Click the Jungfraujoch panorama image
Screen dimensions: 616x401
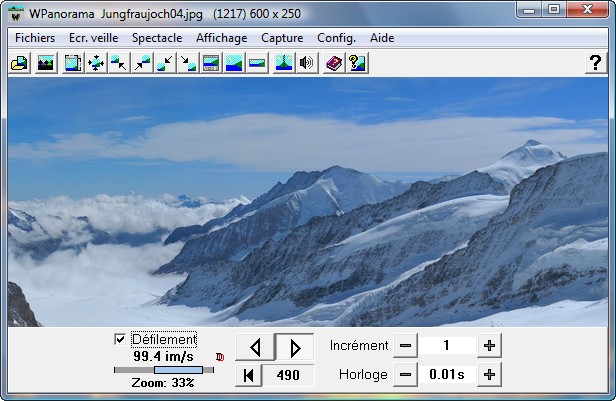pyautogui.click(x=308, y=202)
